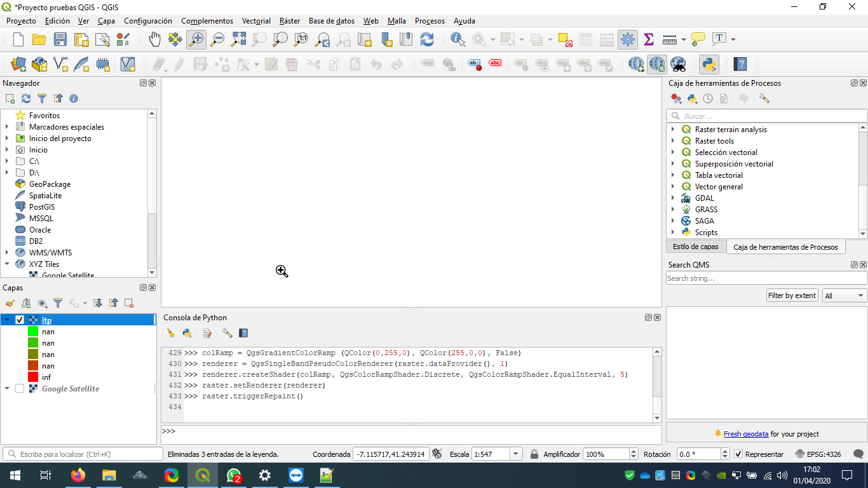Refresh the map canvas with blue arrows icon
The height and width of the screenshot is (488, 868).
[427, 39]
